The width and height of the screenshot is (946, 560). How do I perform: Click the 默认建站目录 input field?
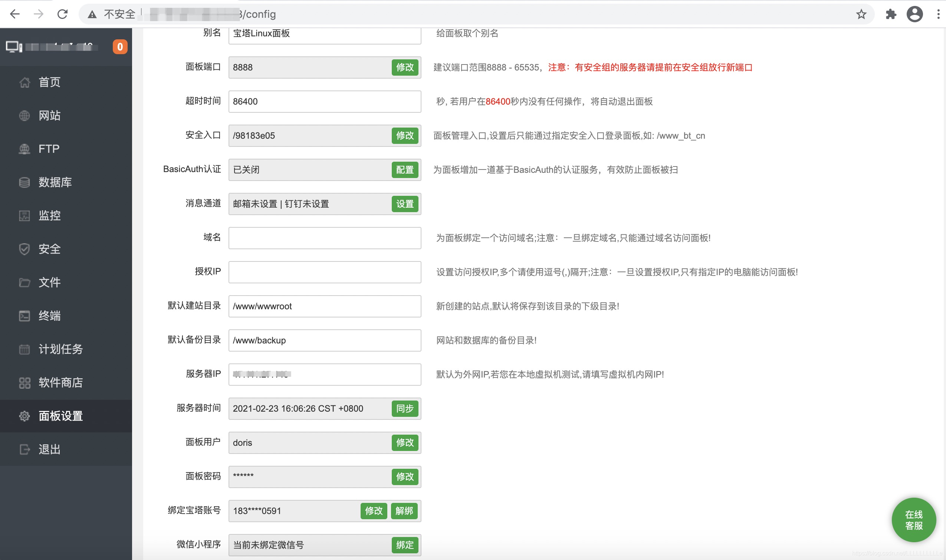pos(325,306)
